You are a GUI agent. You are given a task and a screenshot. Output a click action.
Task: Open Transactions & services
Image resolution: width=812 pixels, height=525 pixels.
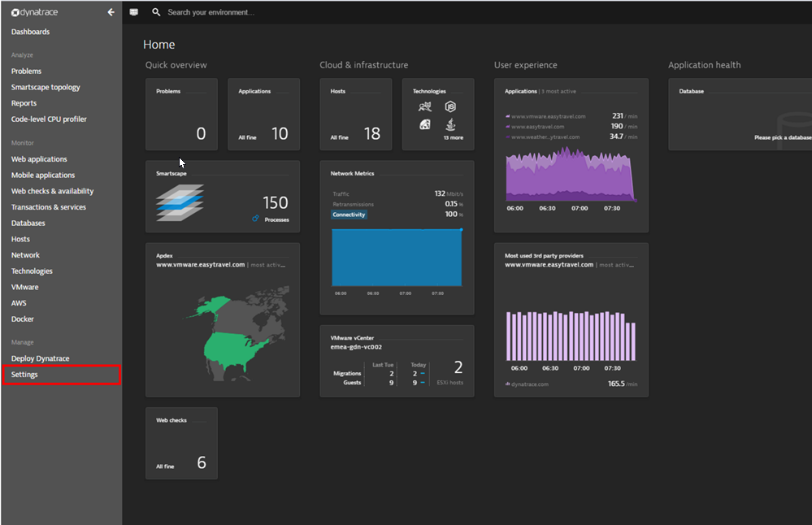(x=49, y=207)
